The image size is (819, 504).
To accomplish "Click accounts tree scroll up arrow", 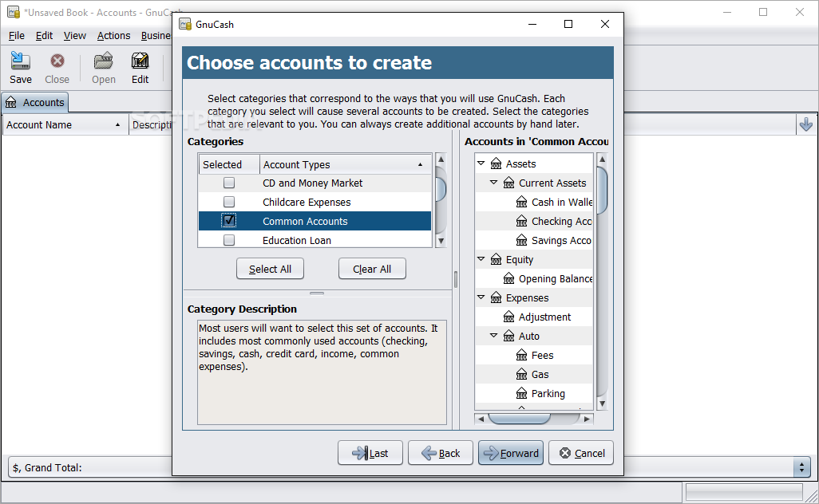I will (602, 159).
